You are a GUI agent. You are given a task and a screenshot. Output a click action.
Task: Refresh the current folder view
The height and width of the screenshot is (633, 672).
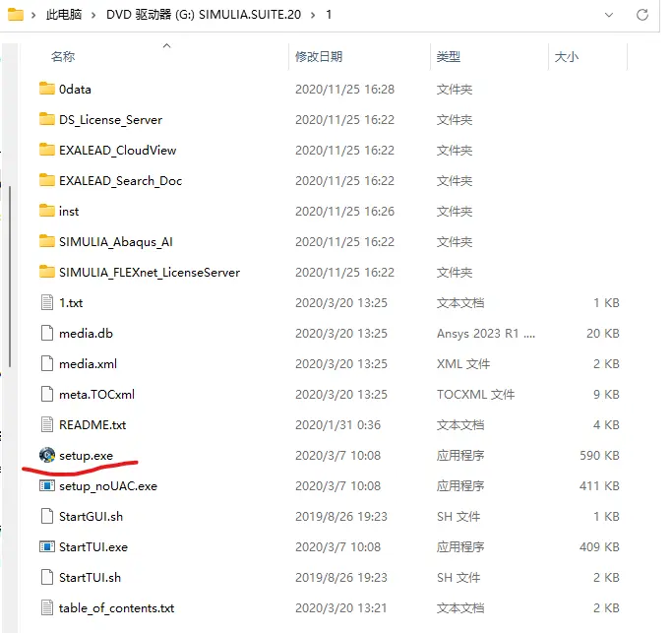click(x=642, y=15)
